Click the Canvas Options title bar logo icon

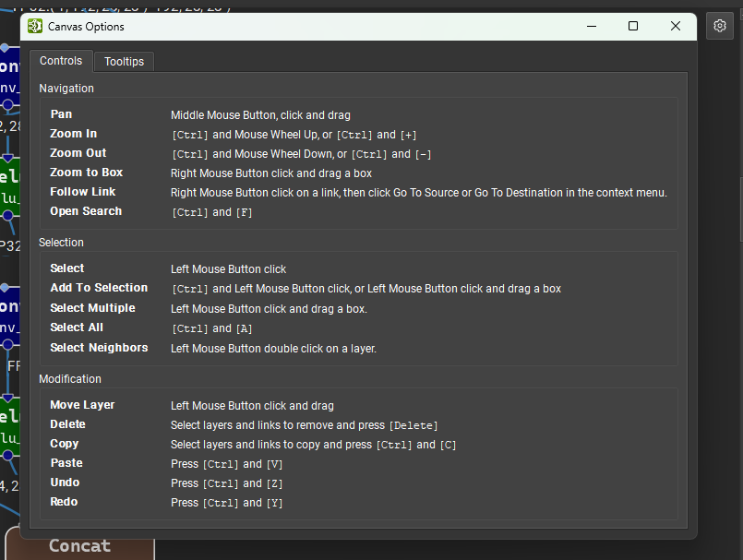(x=34, y=27)
